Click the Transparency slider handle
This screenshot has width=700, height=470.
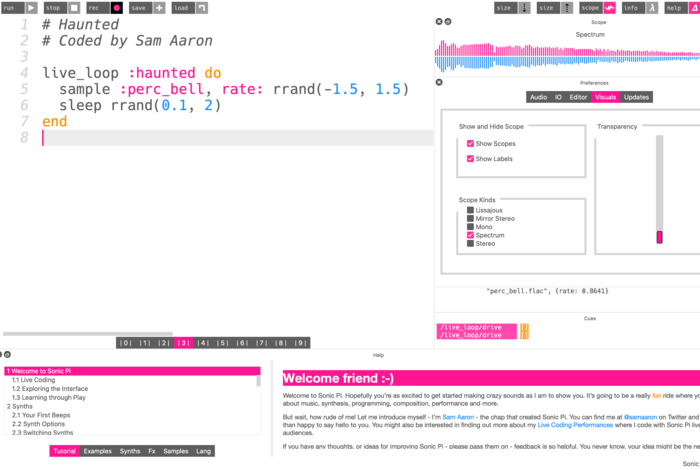tap(659, 237)
